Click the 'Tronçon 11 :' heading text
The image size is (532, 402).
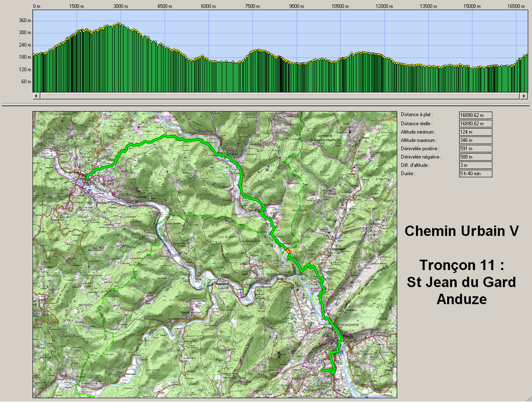coord(461,265)
